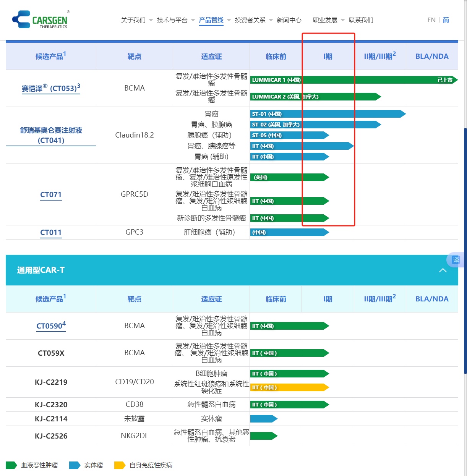The height and width of the screenshot is (476, 467).
Task: Click the GPC3 target cell
Action: [x=135, y=232]
